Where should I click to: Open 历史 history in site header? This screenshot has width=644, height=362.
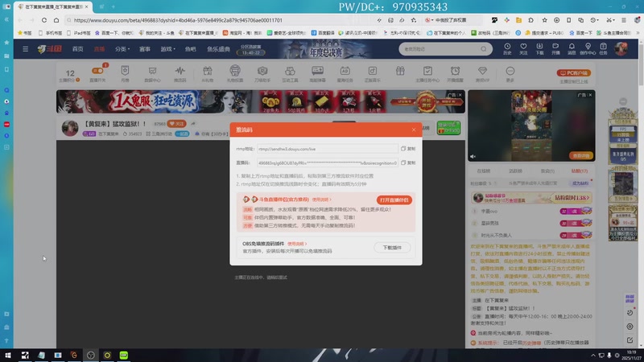(x=507, y=49)
